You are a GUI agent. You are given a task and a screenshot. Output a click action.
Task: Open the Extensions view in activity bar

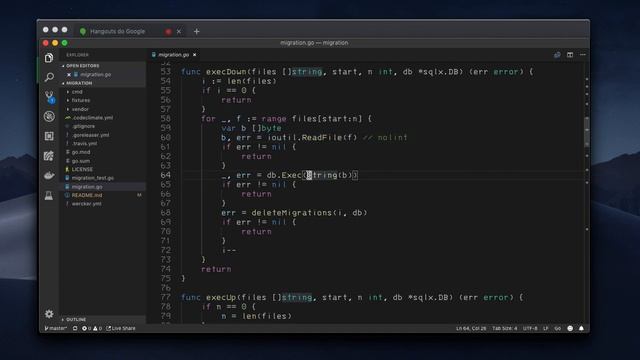tap(49, 136)
